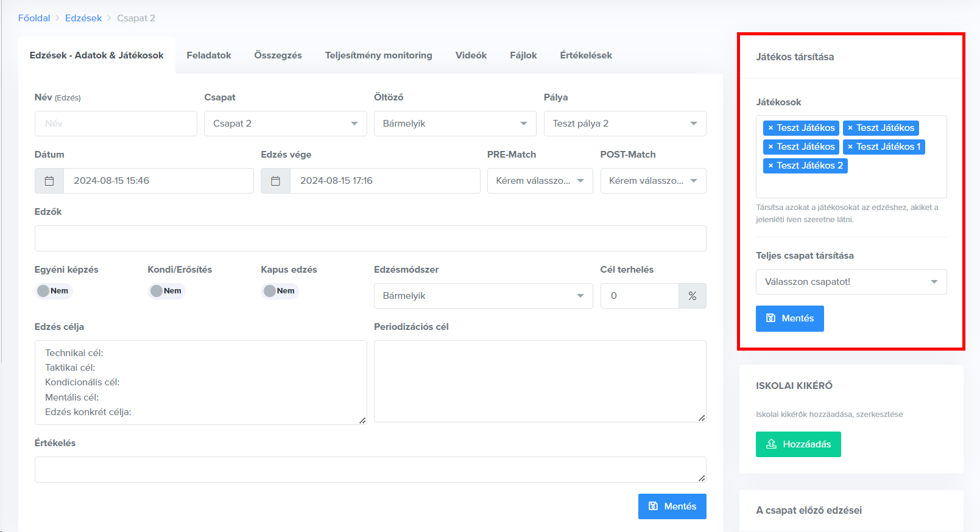The width and height of the screenshot is (980, 532).
Task: Click the percent icon next to Cél terhelés
Action: click(692, 296)
